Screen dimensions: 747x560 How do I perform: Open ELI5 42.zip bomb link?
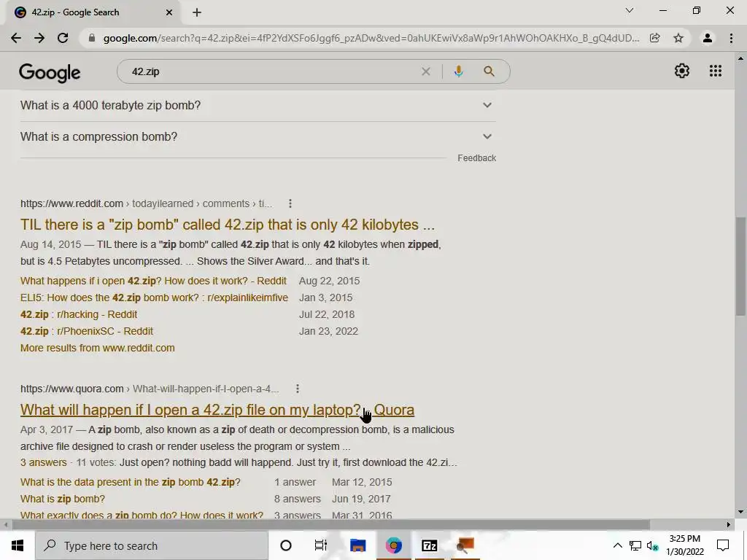154,297
